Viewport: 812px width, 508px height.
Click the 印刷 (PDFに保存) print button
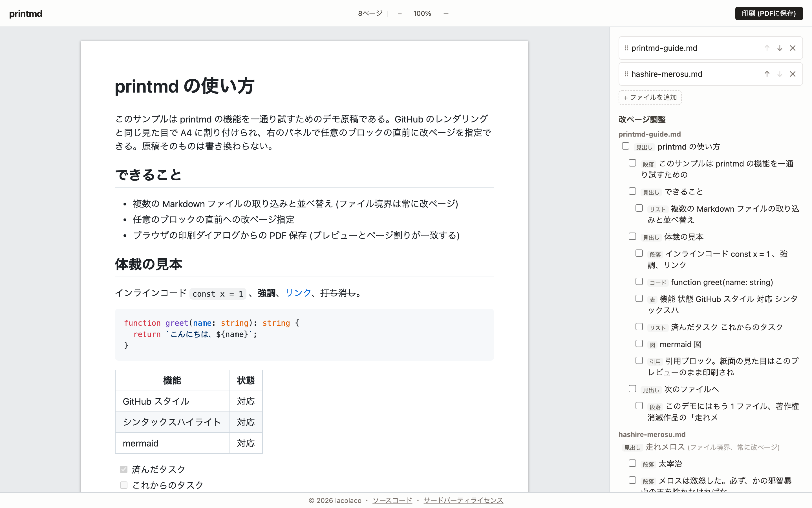[x=769, y=14]
